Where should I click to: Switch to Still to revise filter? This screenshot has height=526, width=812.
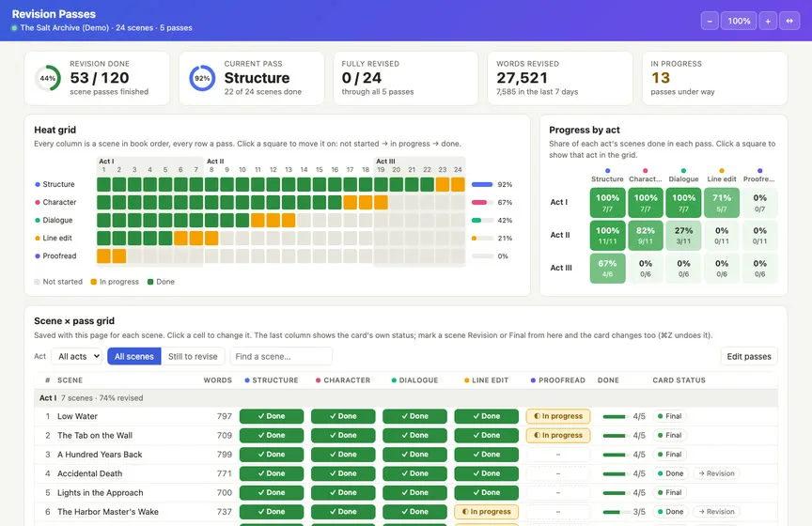click(193, 356)
